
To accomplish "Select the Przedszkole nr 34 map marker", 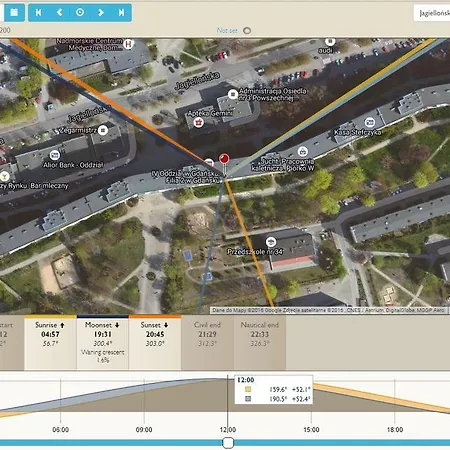I will point(271,242).
